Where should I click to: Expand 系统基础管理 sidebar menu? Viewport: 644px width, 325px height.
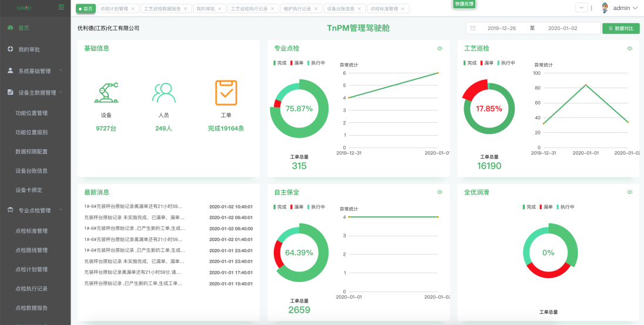(35, 71)
